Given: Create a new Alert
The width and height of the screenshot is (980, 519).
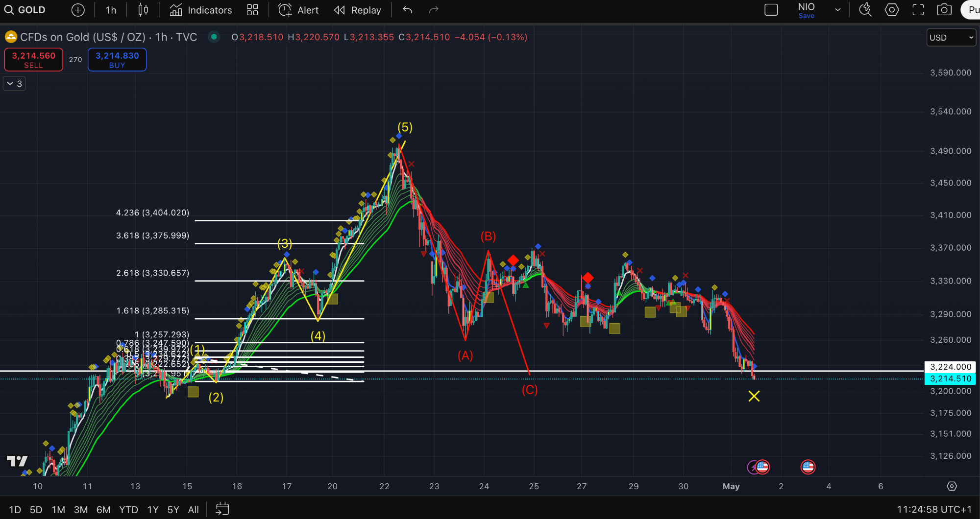Looking at the screenshot, I should coord(298,10).
